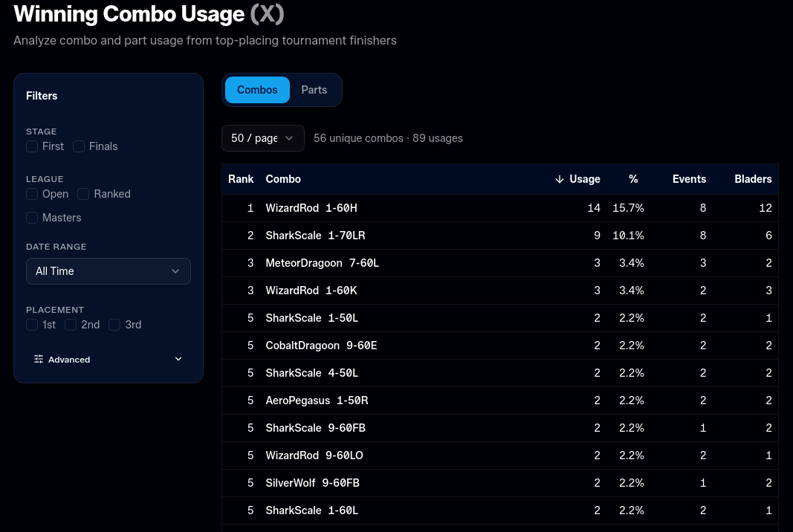Click the 15.7% usage percentage cell

pos(628,208)
